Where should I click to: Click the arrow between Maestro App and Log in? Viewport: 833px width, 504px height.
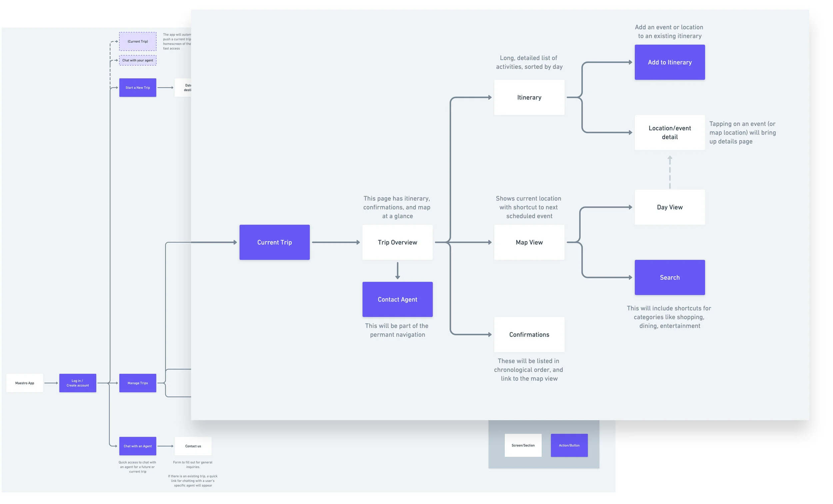coord(51,383)
